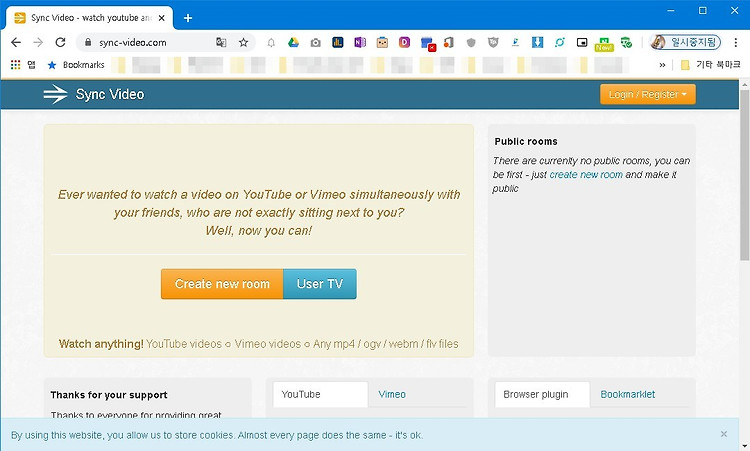Screen dimensions: 750x451
Task: Close the Sync Video browser tab
Action: [x=162, y=18]
